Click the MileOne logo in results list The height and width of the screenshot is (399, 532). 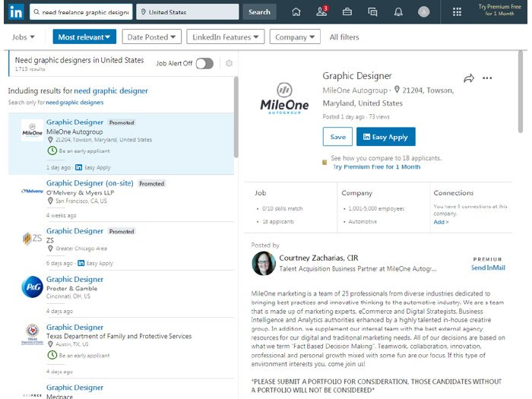[32, 130]
